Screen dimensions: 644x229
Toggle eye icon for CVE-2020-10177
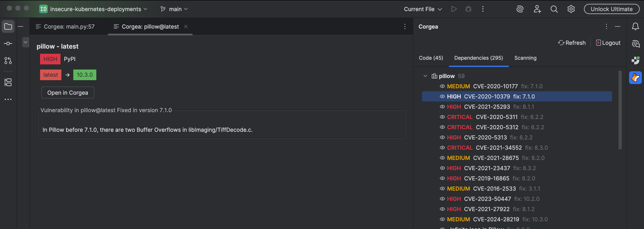pyautogui.click(x=442, y=86)
